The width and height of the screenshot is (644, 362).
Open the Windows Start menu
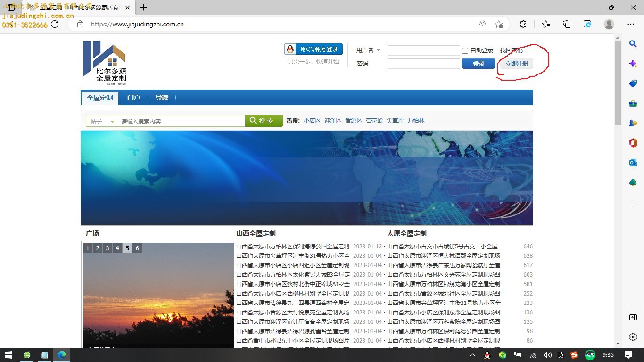coord(8,355)
